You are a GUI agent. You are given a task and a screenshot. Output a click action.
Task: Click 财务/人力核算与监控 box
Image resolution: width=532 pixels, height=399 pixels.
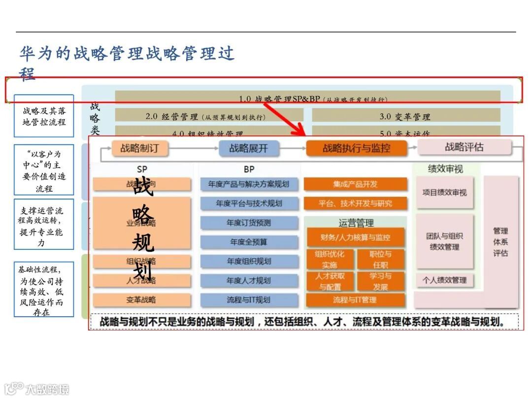pyautogui.click(x=355, y=237)
